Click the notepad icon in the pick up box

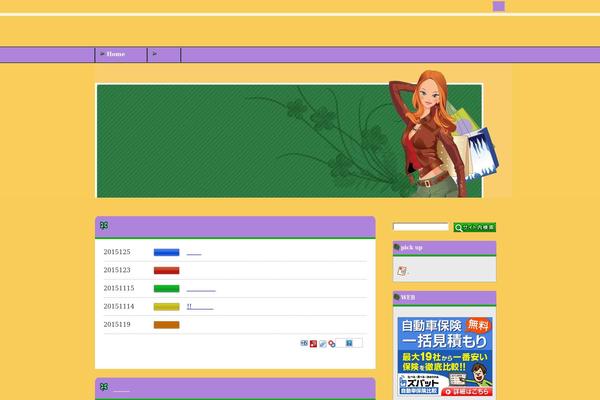(402, 271)
